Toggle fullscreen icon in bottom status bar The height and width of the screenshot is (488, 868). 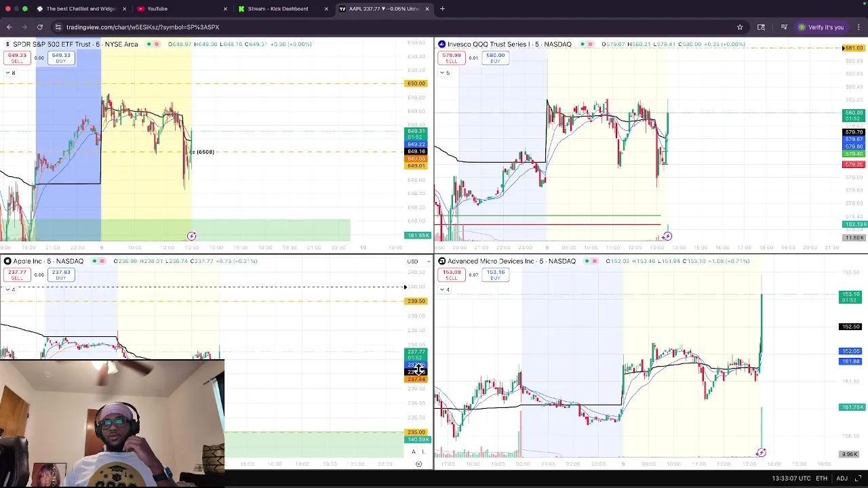(x=858, y=479)
